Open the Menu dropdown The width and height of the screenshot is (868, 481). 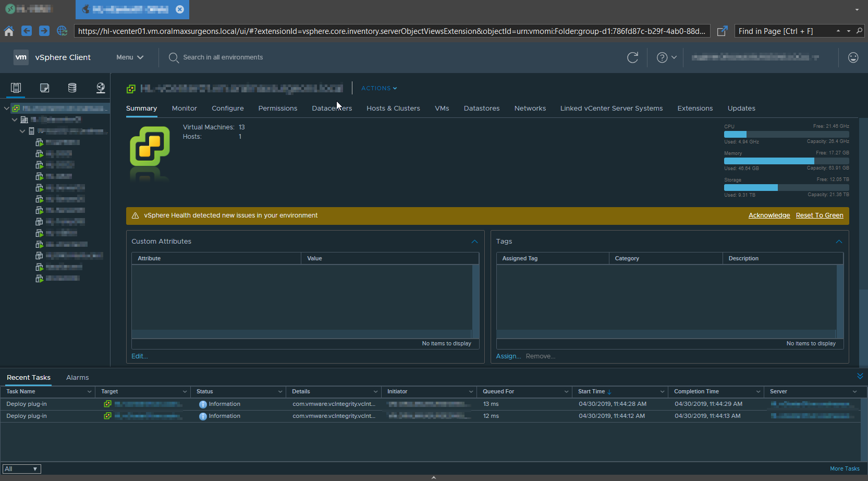click(x=129, y=57)
